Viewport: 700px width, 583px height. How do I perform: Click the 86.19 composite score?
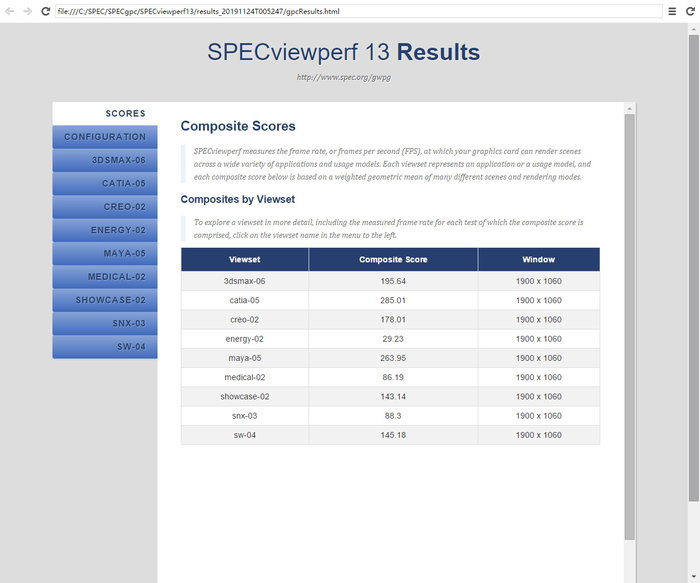(393, 377)
